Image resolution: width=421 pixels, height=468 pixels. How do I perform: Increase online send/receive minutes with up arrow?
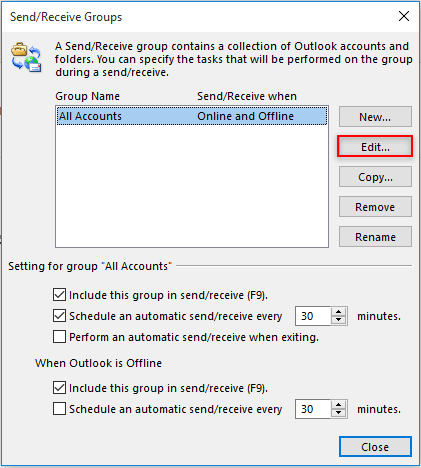339,312
